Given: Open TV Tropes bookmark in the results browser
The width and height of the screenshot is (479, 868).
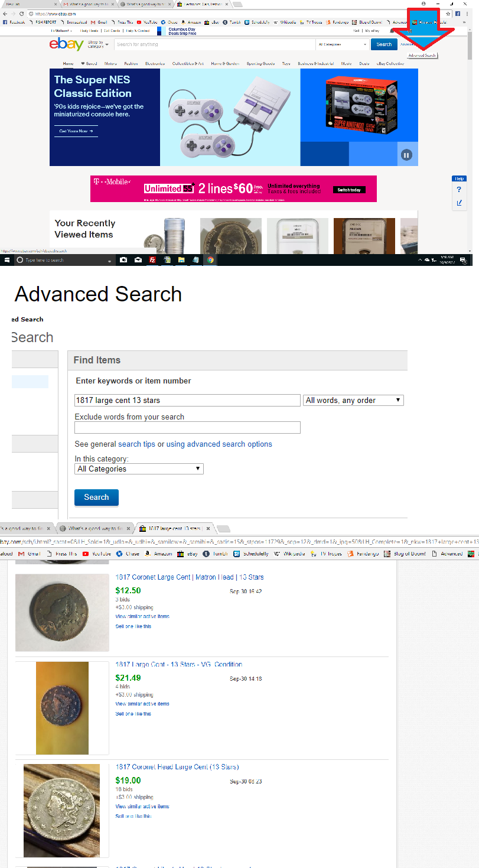Looking at the screenshot, I should 326,554.
